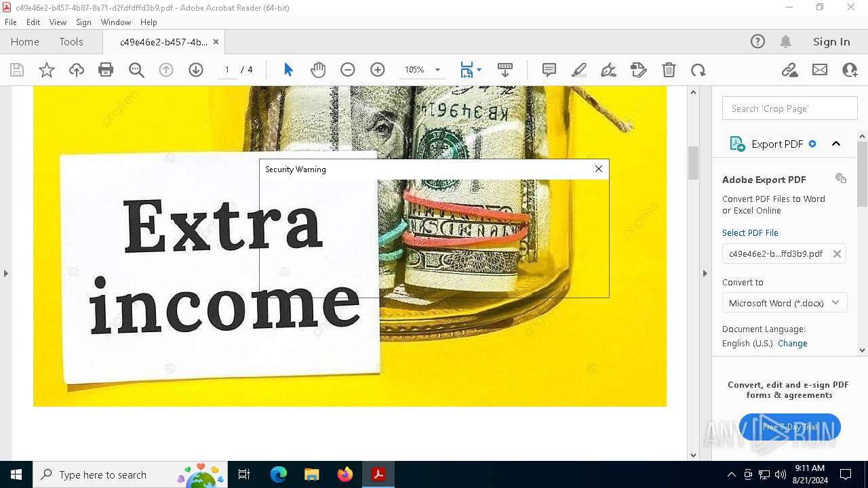
Task: Collapse the right tools pane arrow
Action: [705, 273]
